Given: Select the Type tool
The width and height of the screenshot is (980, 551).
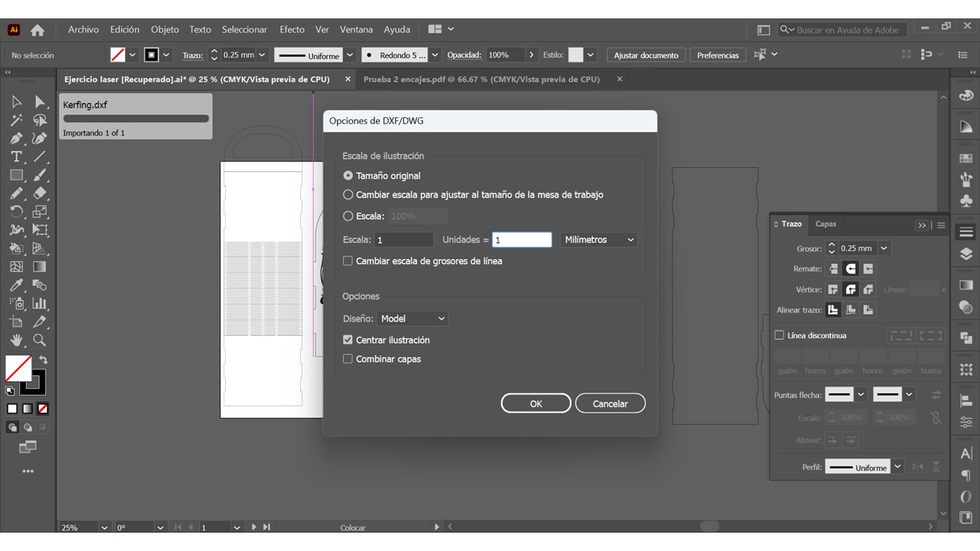Looking at the screenshot, I should (16, 157).
